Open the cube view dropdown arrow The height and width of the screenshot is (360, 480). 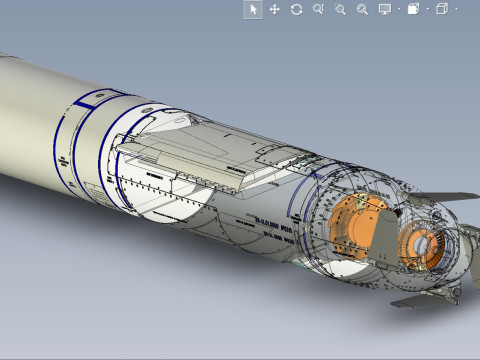tap(456, 9)
